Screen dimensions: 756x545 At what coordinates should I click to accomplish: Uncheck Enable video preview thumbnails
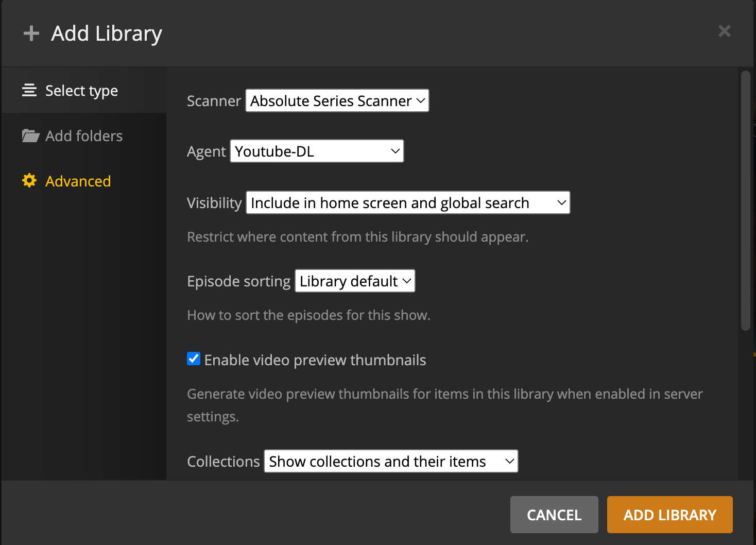click(193, 359)
